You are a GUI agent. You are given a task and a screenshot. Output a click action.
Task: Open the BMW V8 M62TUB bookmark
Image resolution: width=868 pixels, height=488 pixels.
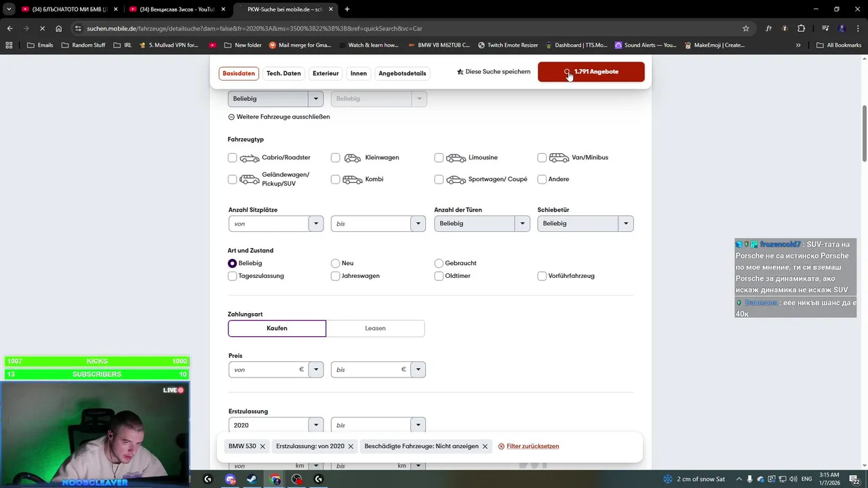pyautogui.click(x=439, y=45)
